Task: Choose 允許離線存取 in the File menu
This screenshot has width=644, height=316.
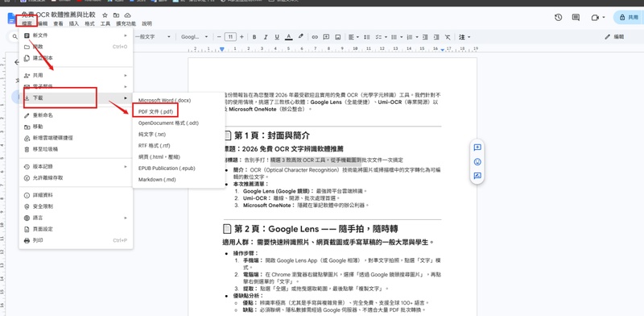Action: [76, 177]
